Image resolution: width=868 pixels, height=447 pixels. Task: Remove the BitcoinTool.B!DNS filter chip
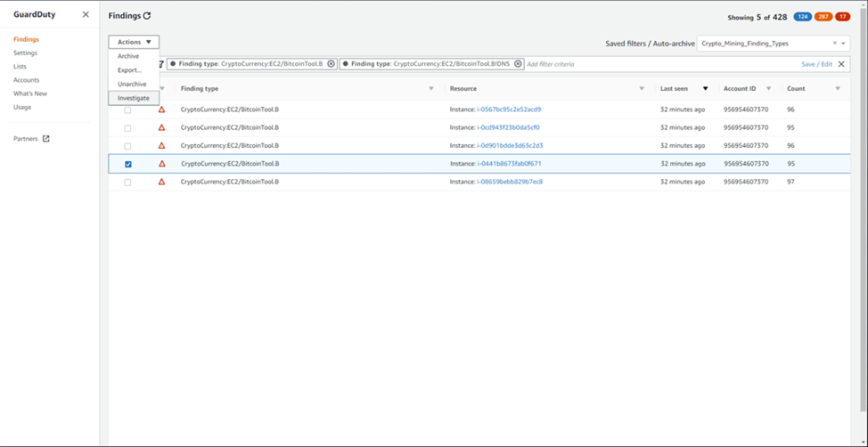[518, 64]
